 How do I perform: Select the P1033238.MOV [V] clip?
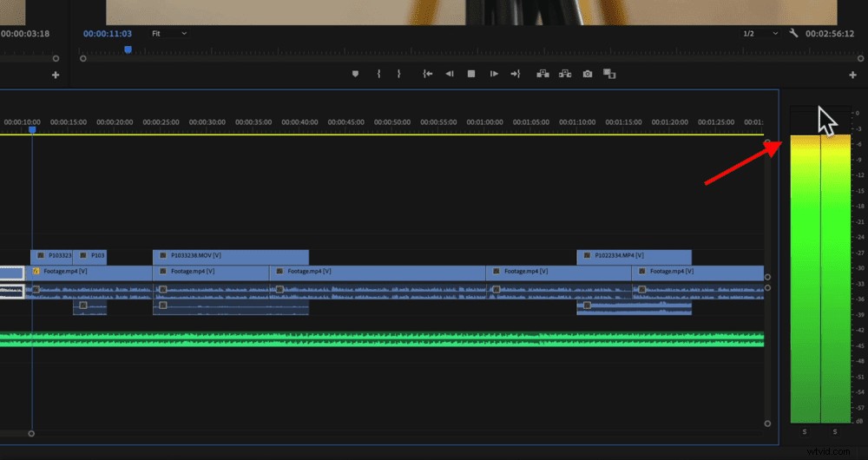231,257
